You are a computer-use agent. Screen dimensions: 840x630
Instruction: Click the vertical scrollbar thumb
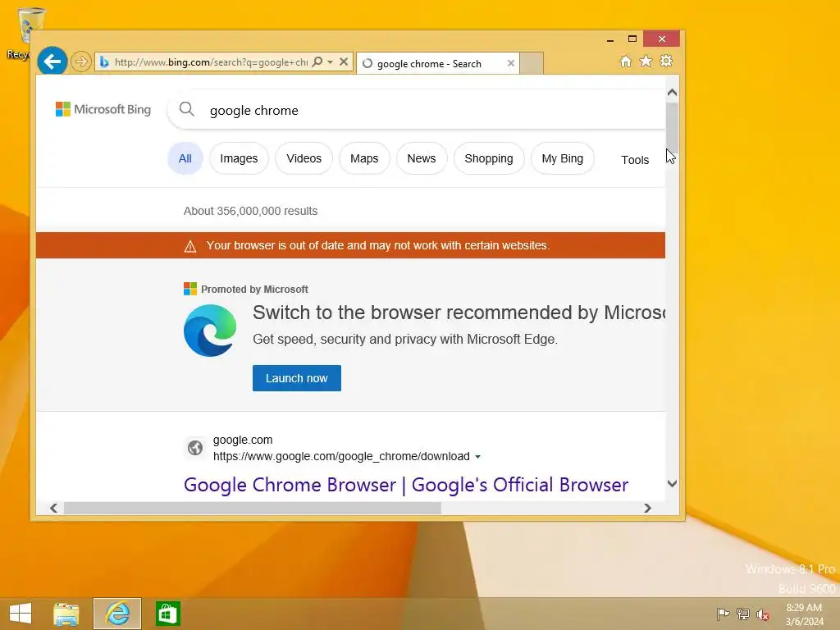(x=673, y=127)
